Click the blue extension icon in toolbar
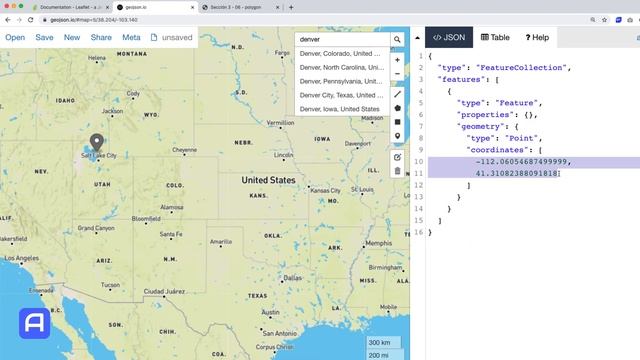640x360 pixels. [619, 20]
